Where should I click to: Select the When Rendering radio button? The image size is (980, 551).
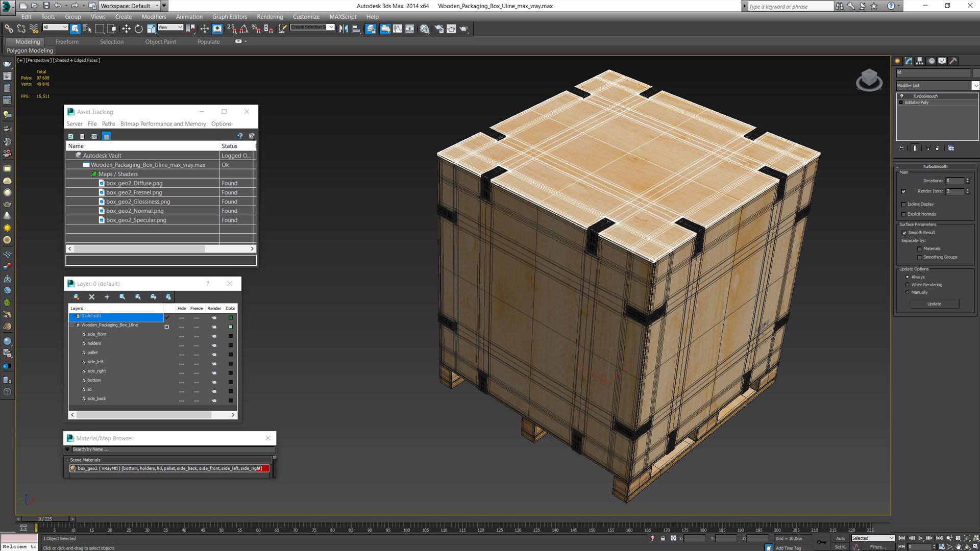click(x=908, y=285)
